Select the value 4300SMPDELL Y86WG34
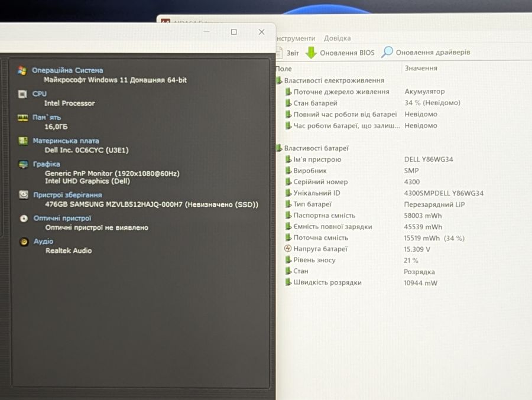This screenshot has width=532, height=400. (444, 193)
